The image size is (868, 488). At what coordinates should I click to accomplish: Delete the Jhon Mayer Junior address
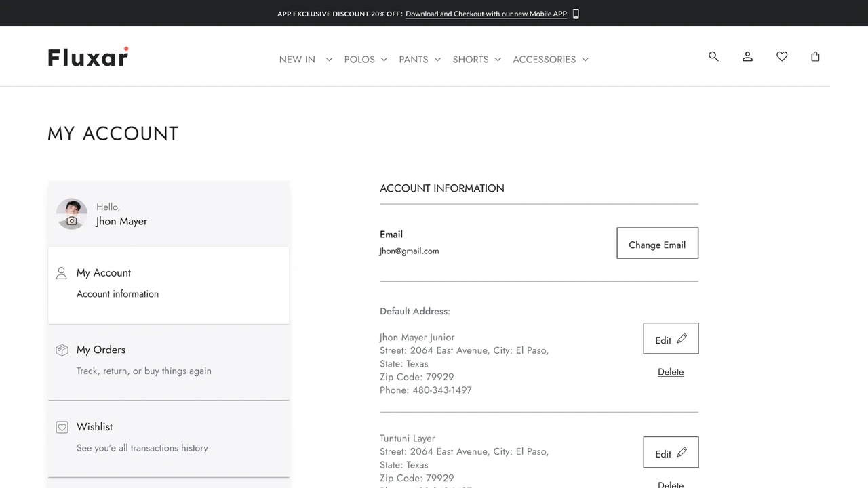click(x=671, y=372)
